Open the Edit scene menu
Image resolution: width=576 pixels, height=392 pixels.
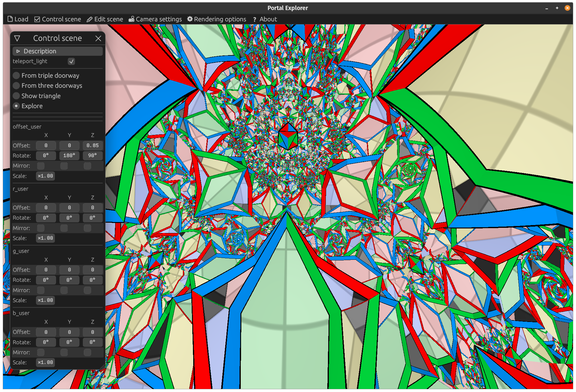point(105,19)
